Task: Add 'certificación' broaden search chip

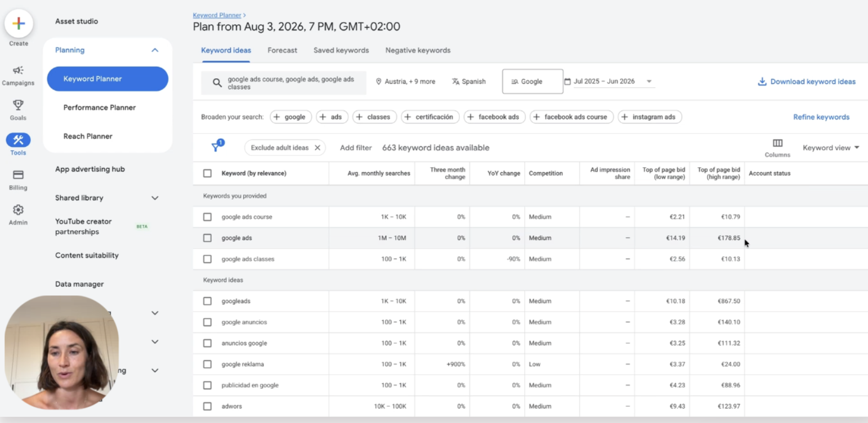Action: 430,117
